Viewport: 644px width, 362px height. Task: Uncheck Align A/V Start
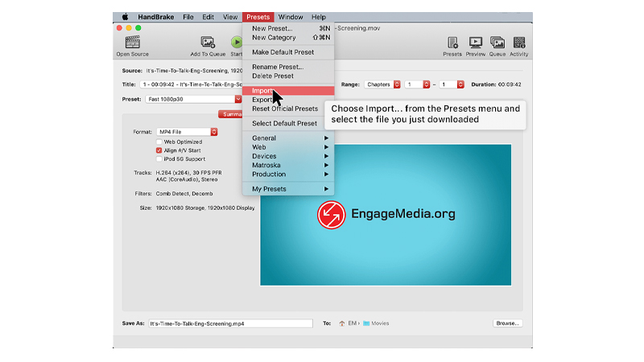[159, 150]
